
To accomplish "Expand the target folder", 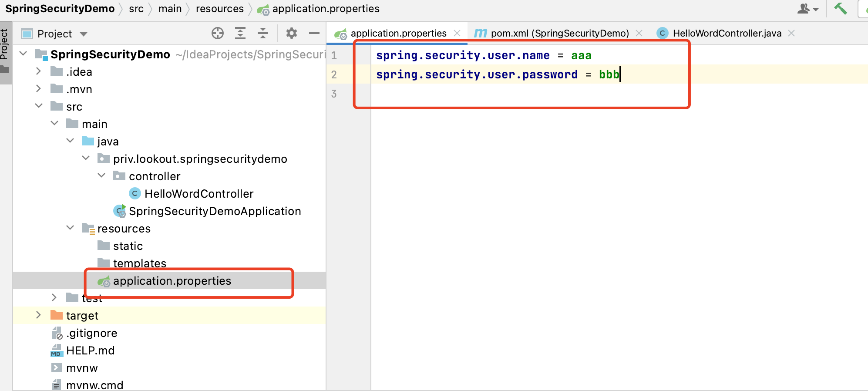I will (x=38, y=315).
